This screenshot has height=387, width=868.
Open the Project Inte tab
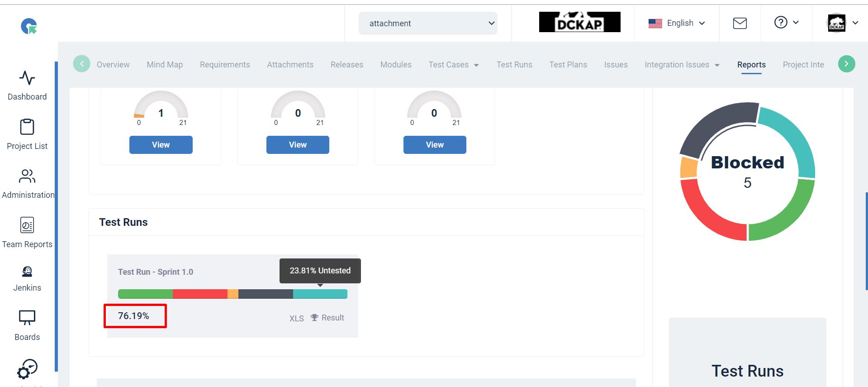click(803, 65)
